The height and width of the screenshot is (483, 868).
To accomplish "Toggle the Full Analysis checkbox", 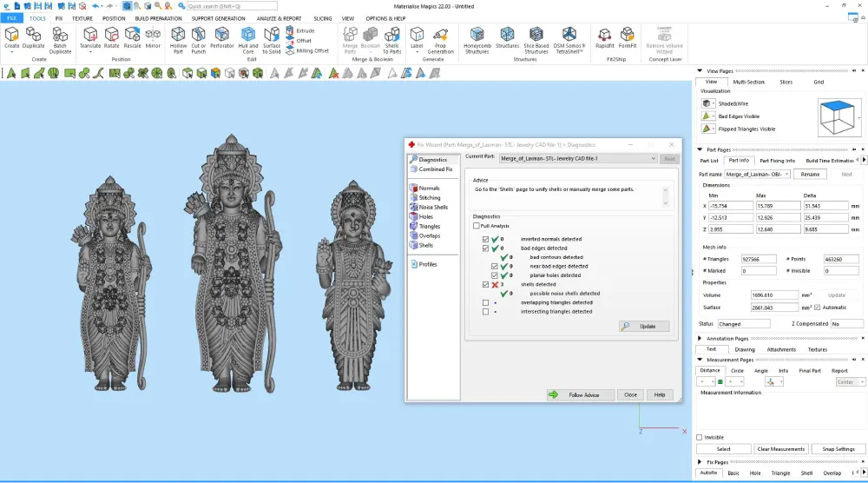I will [x=476, y=226].
